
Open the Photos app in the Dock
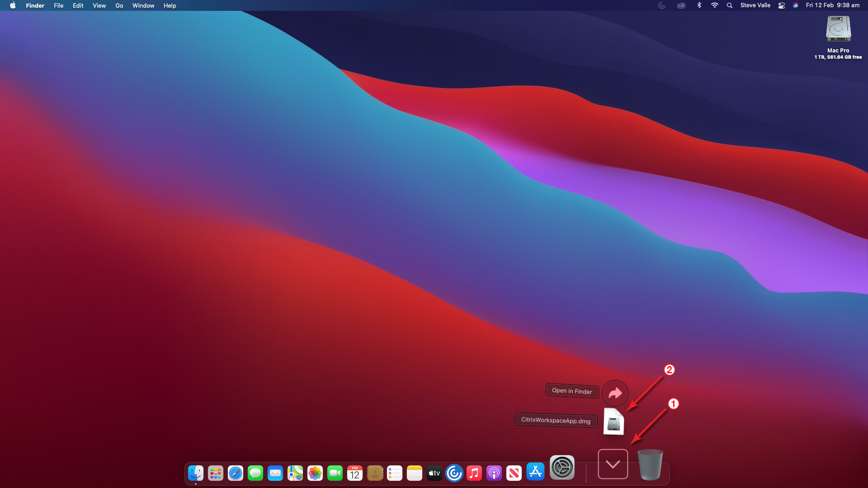click(x=315, y=473)
